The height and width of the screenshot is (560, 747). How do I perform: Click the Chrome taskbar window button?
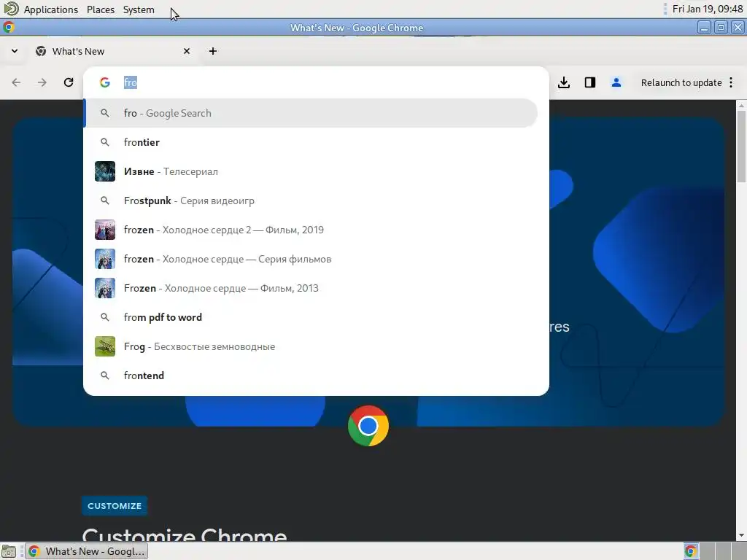tap(87, 551)
